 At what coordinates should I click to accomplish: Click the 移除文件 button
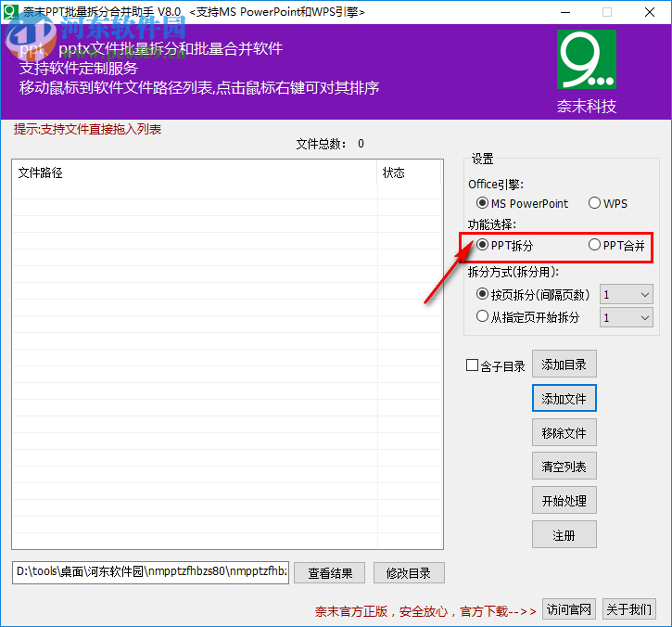pos(564,433)
